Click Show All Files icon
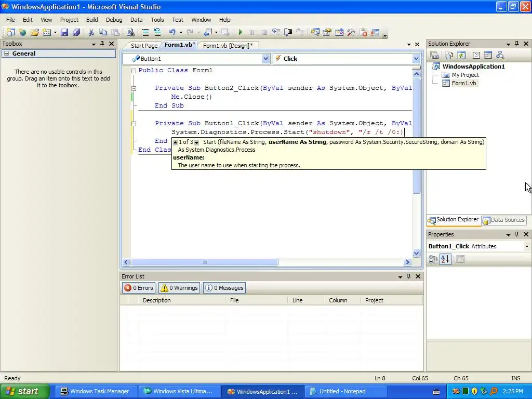 pos(449,55)
